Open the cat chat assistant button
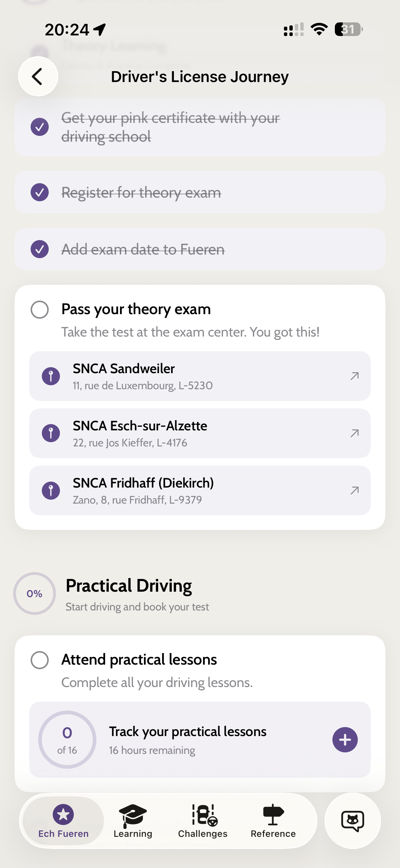 [x=352, y=820]
